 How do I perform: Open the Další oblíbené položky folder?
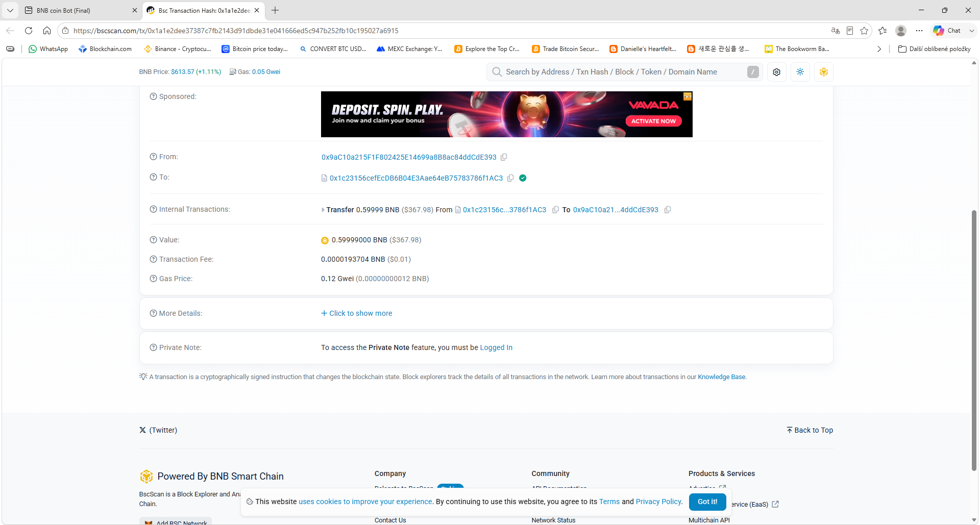(934, 49)
